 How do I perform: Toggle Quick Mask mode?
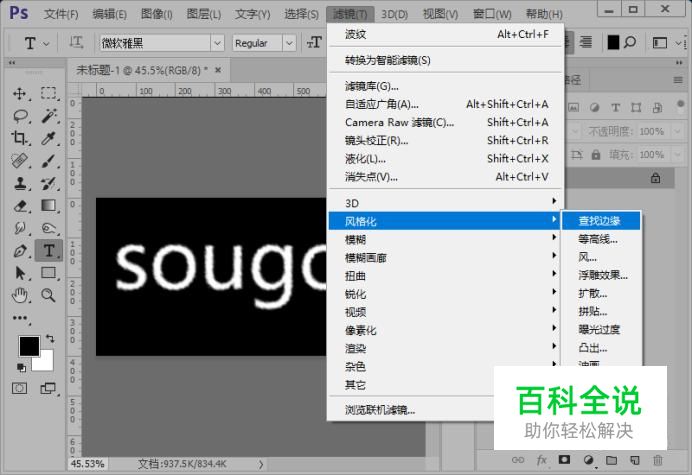point(19,388)
